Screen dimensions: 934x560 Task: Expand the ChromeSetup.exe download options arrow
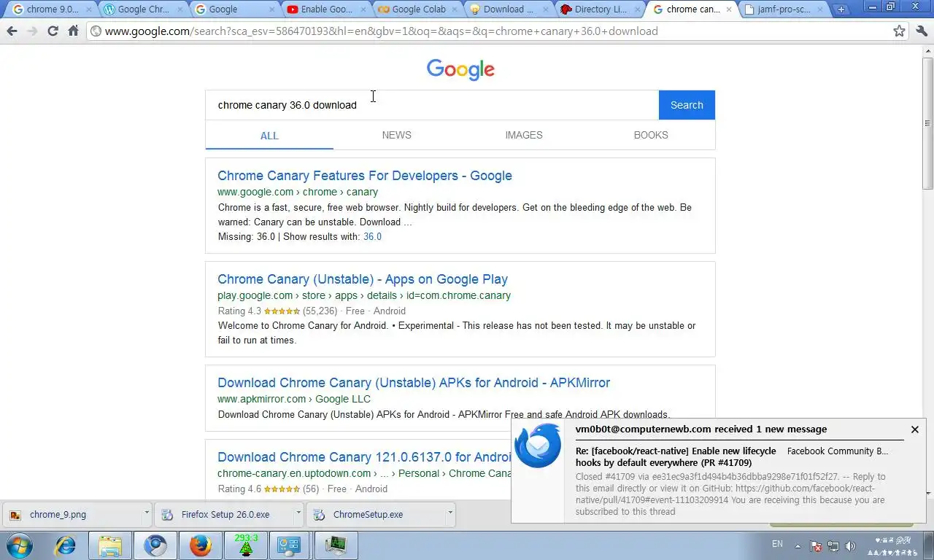click(450, 513)
